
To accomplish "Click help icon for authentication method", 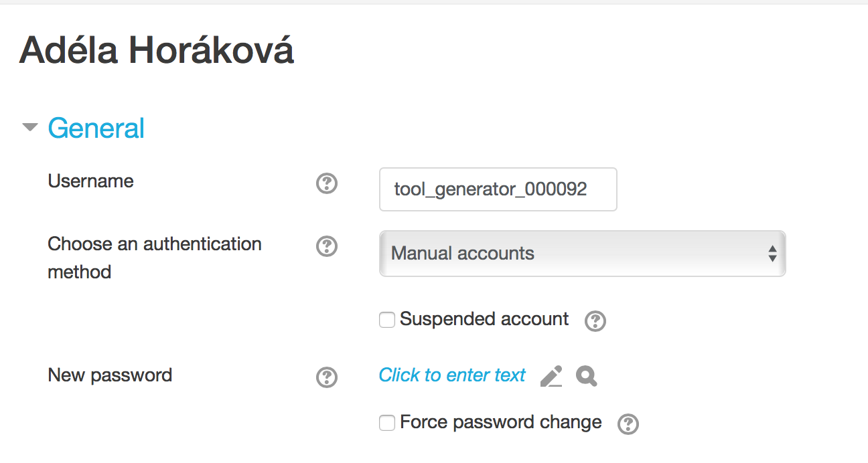I will 326,246.
